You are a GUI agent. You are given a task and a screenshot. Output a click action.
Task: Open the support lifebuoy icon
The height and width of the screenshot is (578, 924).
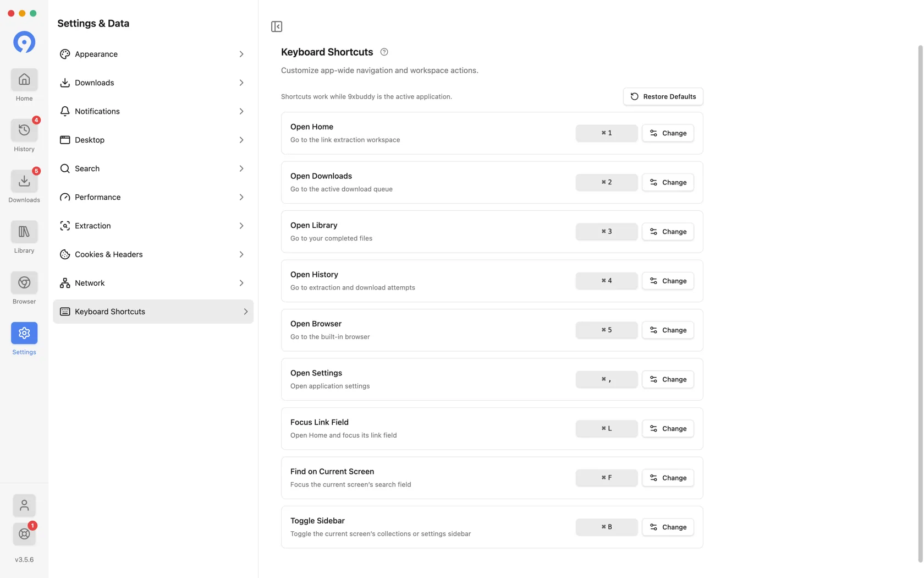[24, 534]
